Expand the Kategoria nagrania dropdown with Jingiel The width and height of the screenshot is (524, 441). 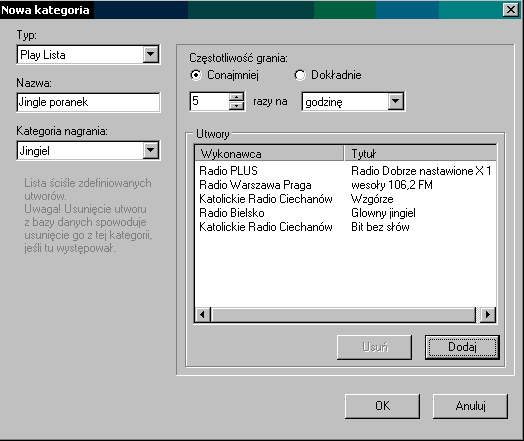point(151,150)
